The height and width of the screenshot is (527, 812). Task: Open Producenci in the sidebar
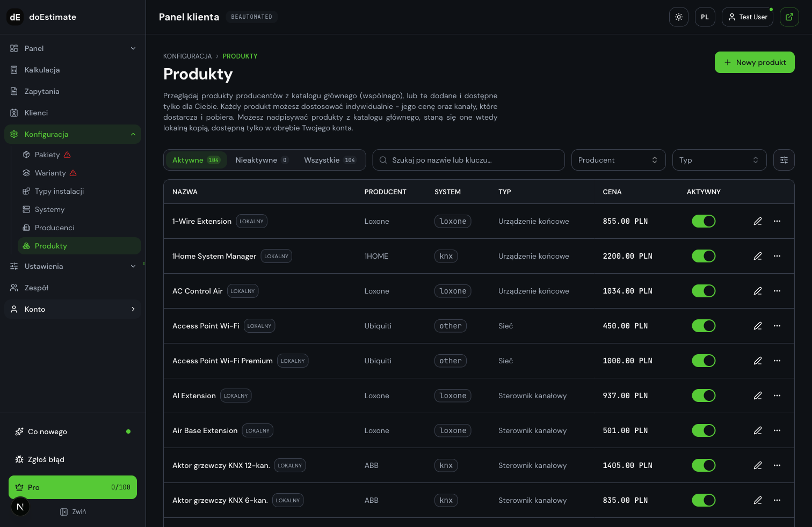click(79, 228)
